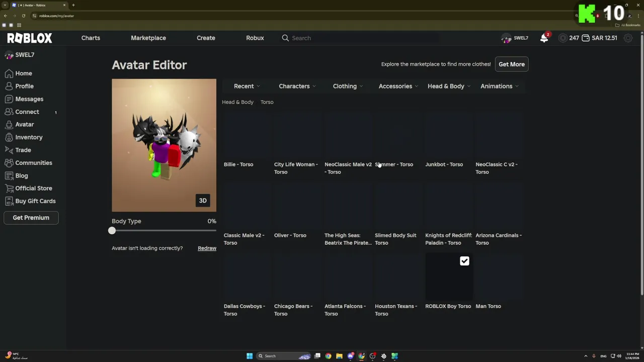The image size is (644, 362).
Task: Open Google Chrome from the taskbar
Action: click(328, 356)
